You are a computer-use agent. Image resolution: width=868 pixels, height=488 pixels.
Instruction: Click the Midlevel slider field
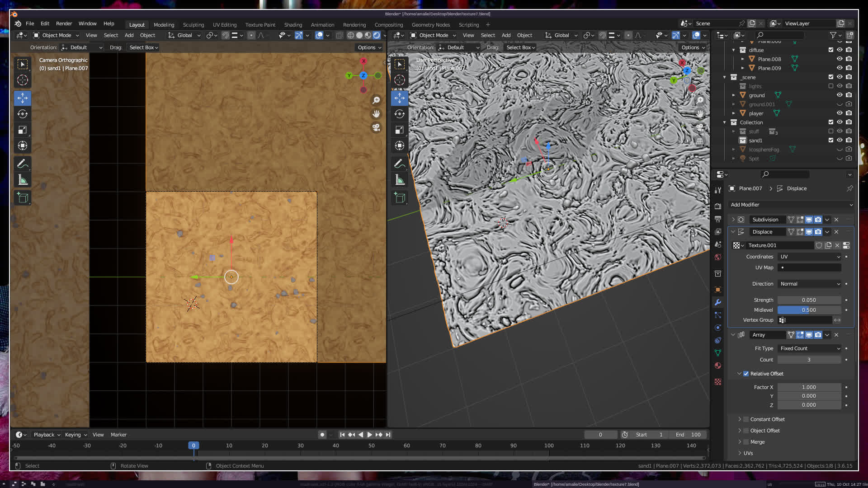(x=809, y=310)
